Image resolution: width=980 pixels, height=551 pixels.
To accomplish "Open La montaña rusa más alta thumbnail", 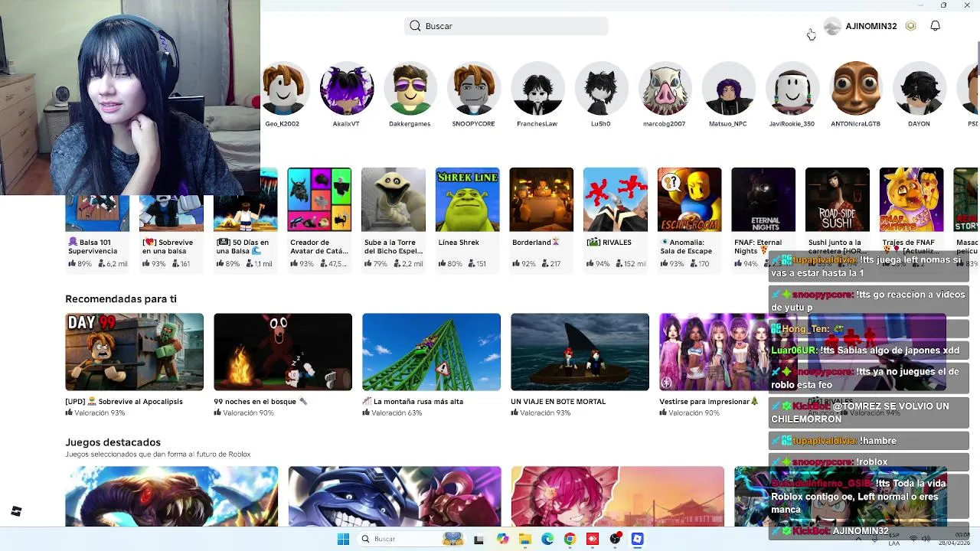I will pyautogui.click(x=431, y=352).
